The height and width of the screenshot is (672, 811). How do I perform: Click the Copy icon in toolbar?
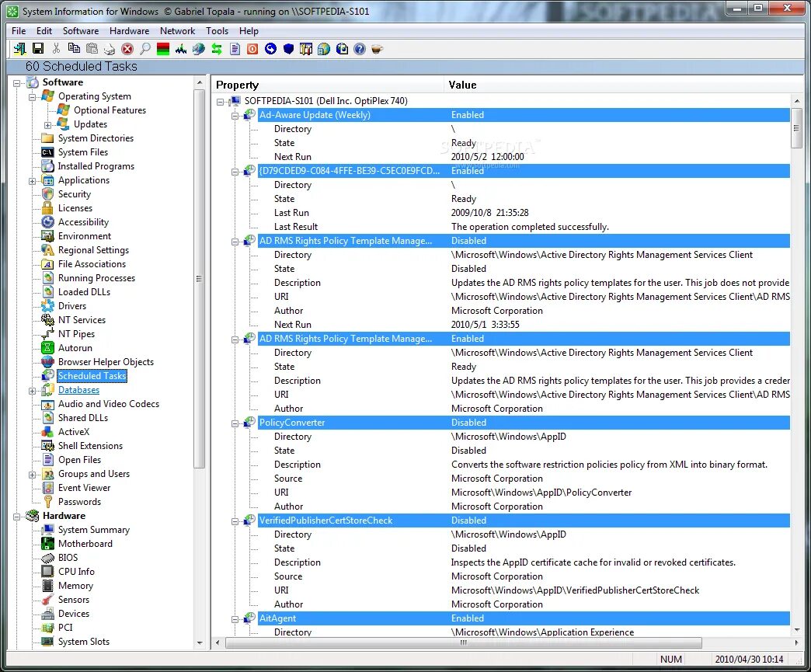(74, 49)
